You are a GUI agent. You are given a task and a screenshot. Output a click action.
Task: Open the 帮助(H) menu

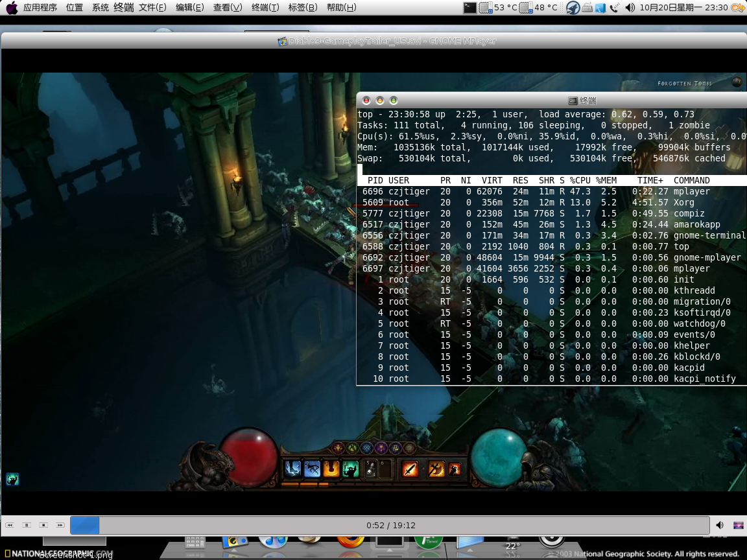[x=341, y=8]
